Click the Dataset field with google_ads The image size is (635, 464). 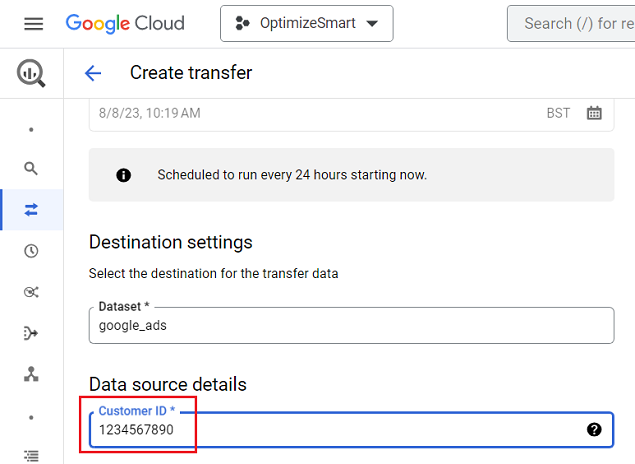[351, 325]
